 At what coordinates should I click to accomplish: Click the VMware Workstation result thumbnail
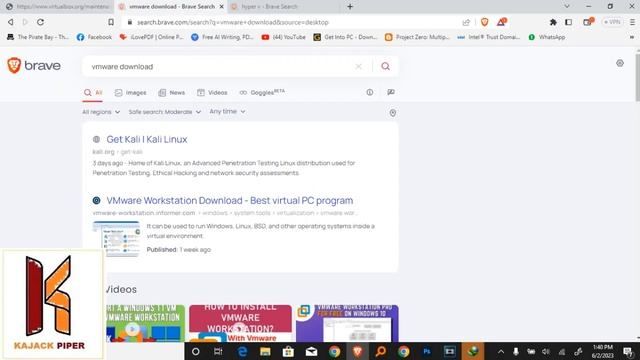116,239
